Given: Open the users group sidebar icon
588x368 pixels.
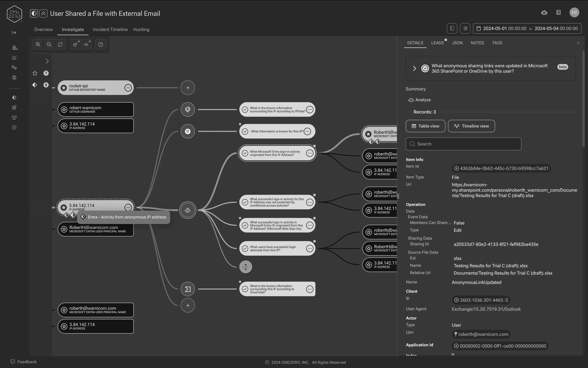Looking at the screenshot, I should 14,118.
